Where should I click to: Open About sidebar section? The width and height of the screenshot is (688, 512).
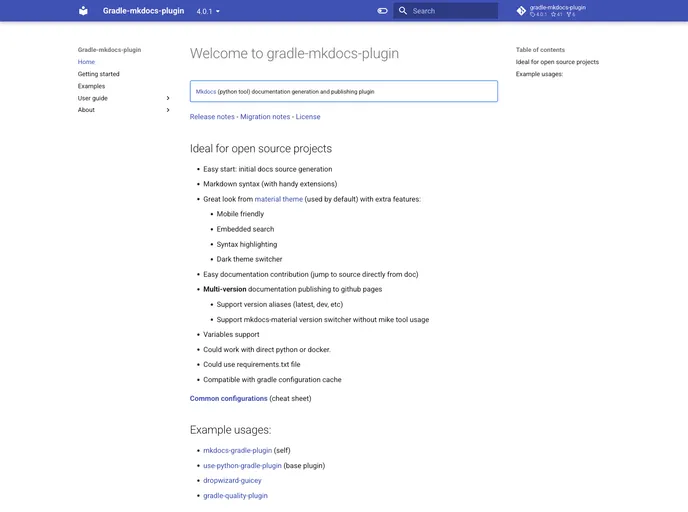click(86, 110)
